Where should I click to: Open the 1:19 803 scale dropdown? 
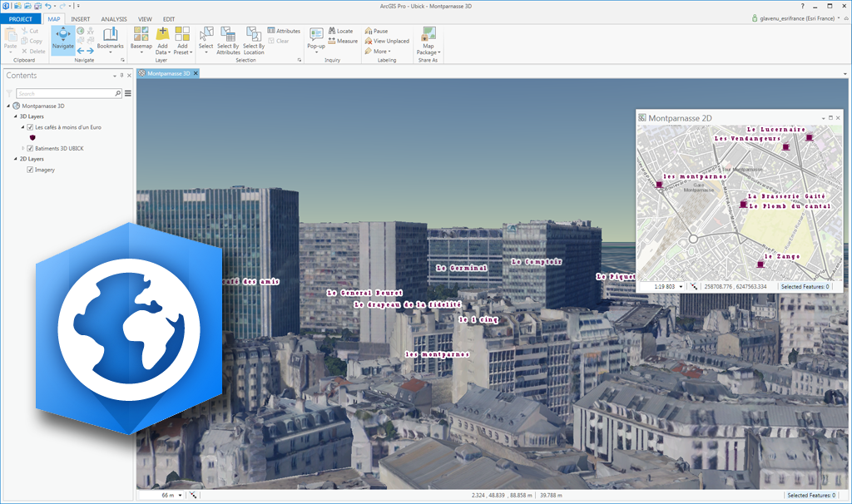tap(681, 286)
